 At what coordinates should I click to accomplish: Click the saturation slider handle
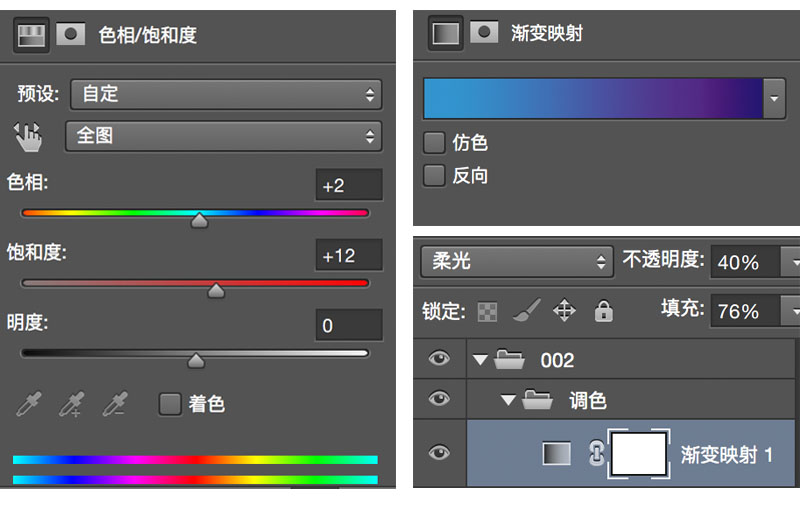click(216, 291)
